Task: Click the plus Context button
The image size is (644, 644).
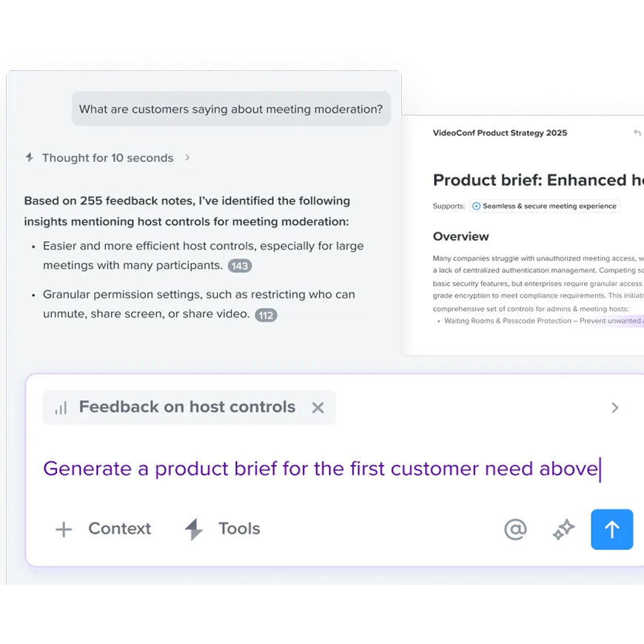Action: pos(103,529)
